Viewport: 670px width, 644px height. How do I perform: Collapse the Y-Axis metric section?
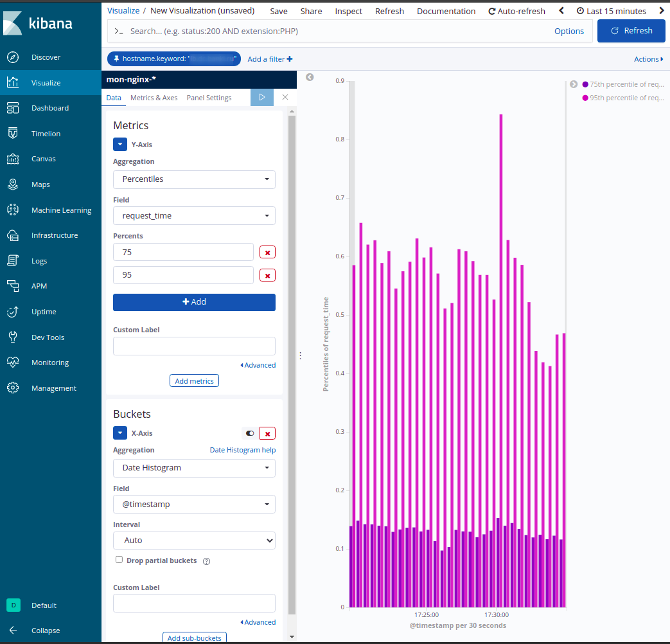(x=120, y=145)
